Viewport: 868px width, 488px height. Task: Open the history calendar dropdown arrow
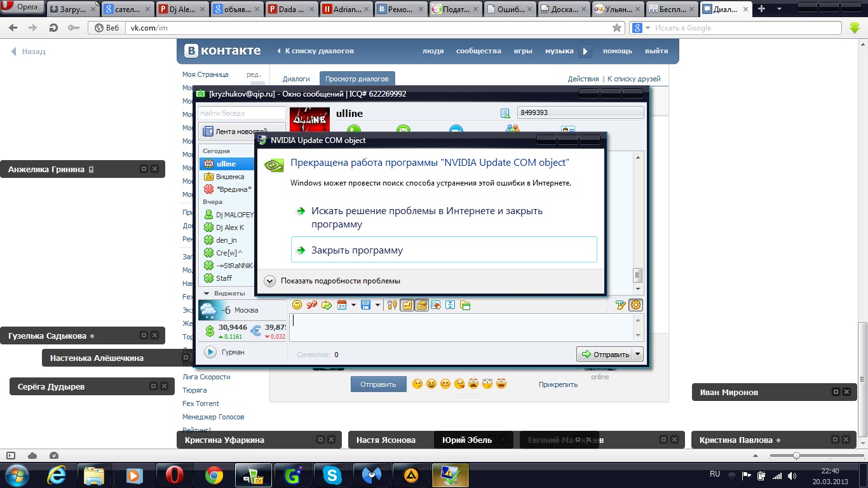point(353,305)
